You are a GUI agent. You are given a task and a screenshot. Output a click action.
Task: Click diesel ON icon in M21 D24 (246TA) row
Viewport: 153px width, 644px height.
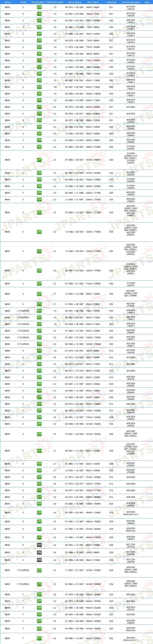click(39, 545)
